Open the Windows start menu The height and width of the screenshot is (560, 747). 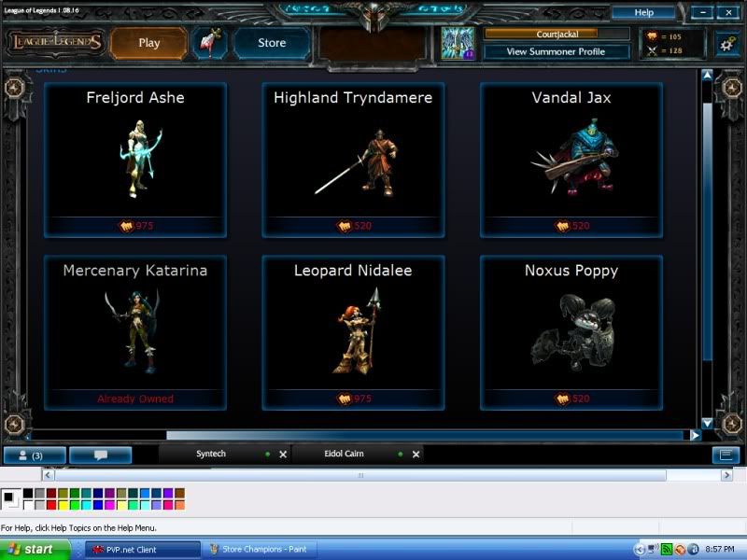click(x=35, y=550)
